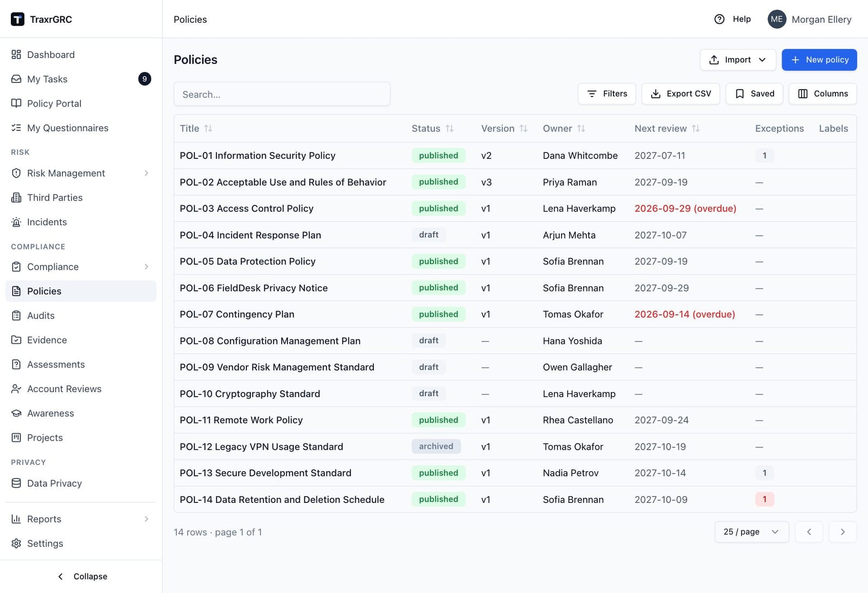Open Saved views
The image size is (868, 593).
(754, 93)
